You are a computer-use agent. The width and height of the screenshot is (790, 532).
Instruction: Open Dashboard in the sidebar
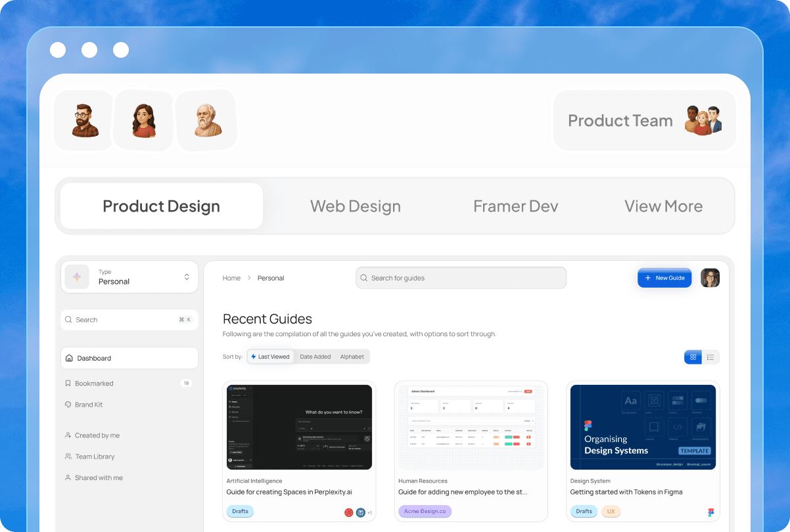tap(129, 358)
